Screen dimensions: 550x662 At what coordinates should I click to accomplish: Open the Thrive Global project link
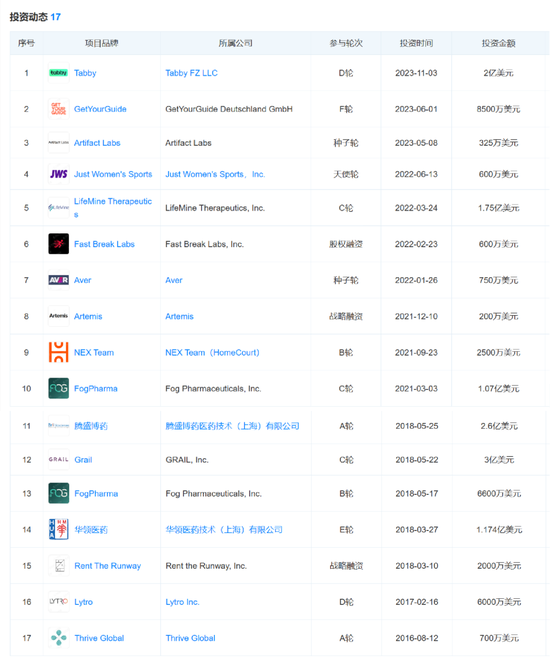point(99,638)
